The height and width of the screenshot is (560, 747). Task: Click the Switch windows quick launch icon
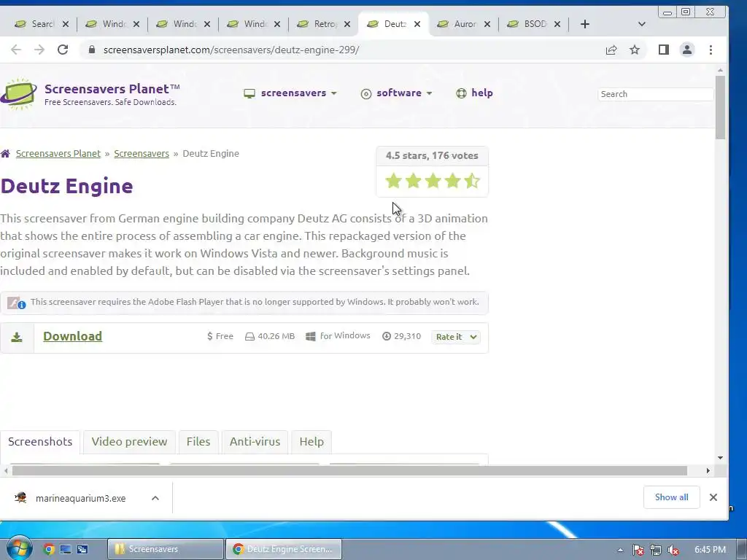pos(82,550)
